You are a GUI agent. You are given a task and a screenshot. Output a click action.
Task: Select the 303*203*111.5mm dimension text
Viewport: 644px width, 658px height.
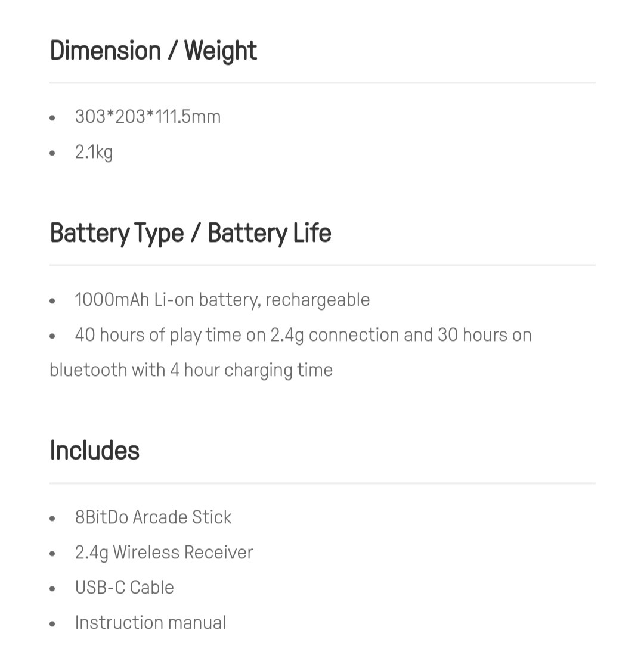coord(148,117)
